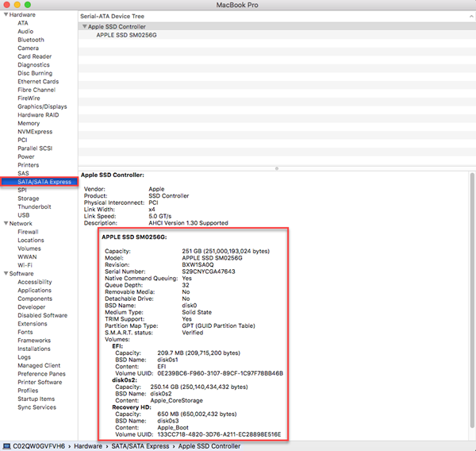Select Printers in the sidebar

[29, 165]
